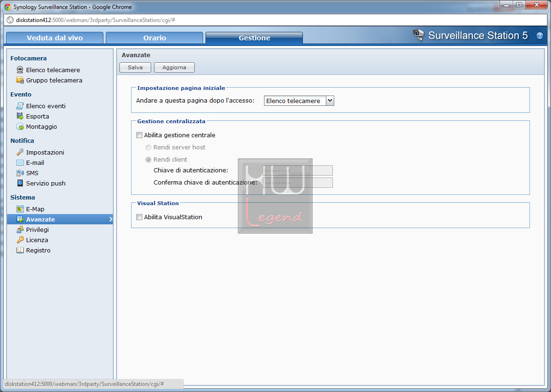Click the Elenco telecamere camera icon
Screen dimensions: 551x392
coord(20,70)
